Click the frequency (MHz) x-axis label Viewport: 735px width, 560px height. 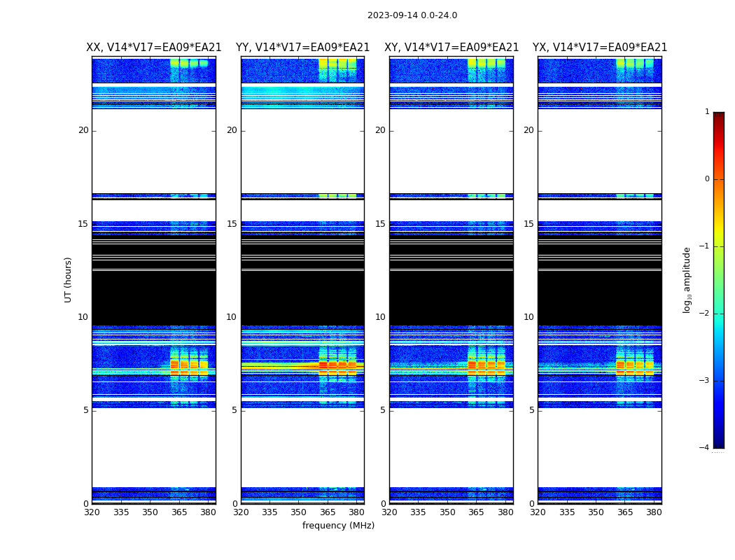pos(338,526)
